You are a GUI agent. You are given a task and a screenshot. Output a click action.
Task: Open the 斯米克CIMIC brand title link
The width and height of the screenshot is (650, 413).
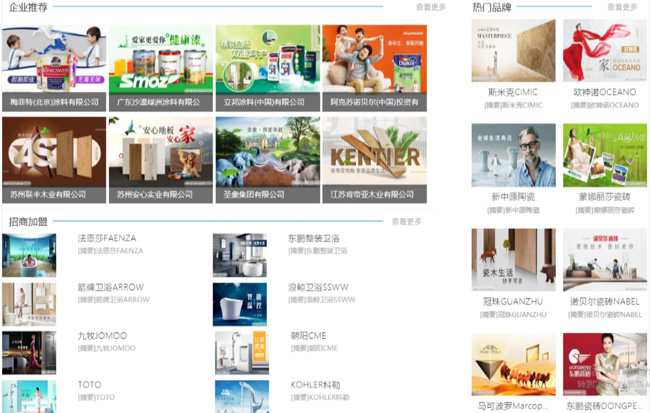pos(513,92)
